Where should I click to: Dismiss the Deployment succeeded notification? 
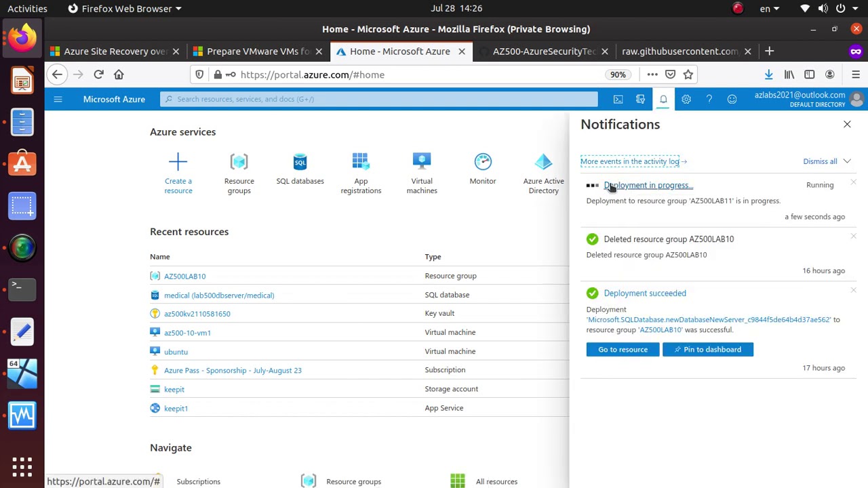(x=853, y=290)
